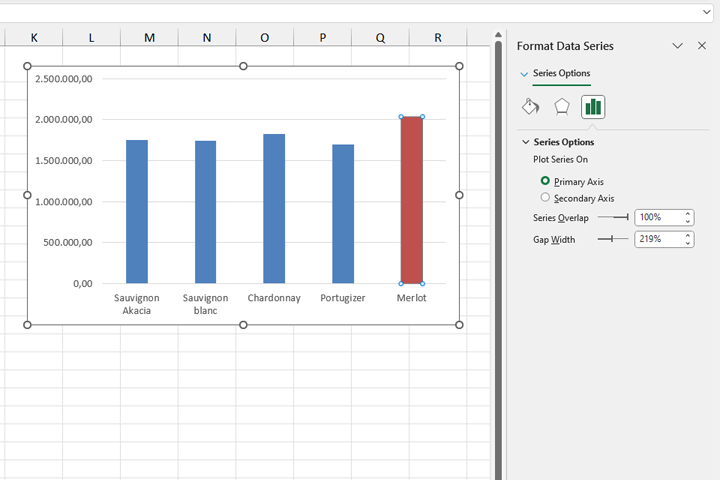Screen dimensions: 720x480
Task: Open task pane options chevron menu
Action: (x=677, y=46)
